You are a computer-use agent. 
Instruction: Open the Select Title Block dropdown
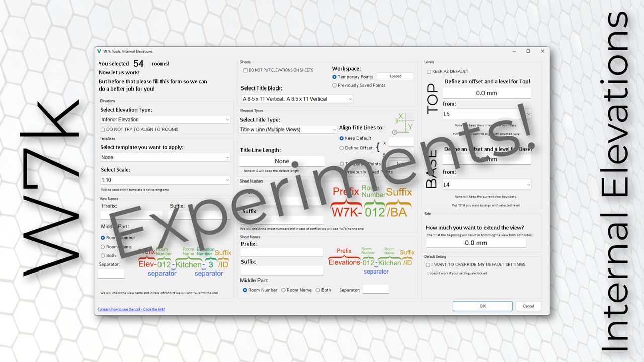click(297, 99)
